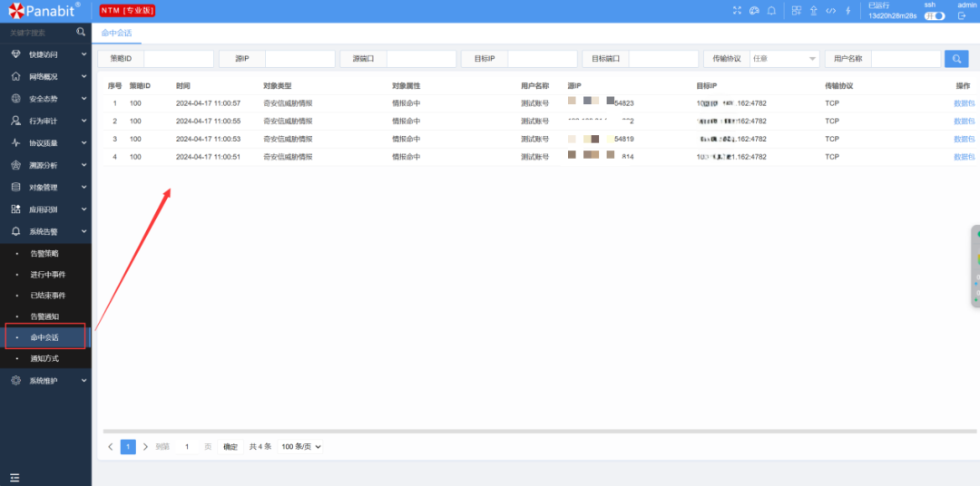This screenshot has height=486, width=980.
Task: Click 数据包 link for 11:00:51 row
Action: [x=965, y=157]
